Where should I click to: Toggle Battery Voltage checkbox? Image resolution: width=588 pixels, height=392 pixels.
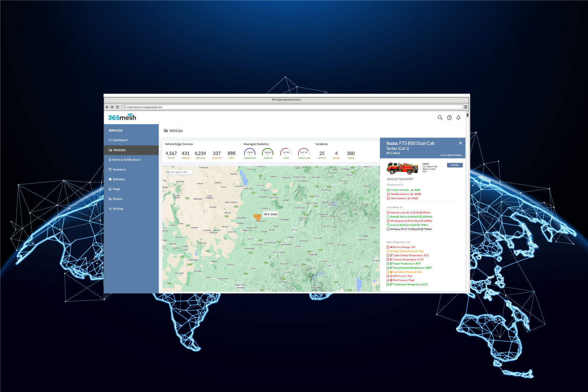388,247
